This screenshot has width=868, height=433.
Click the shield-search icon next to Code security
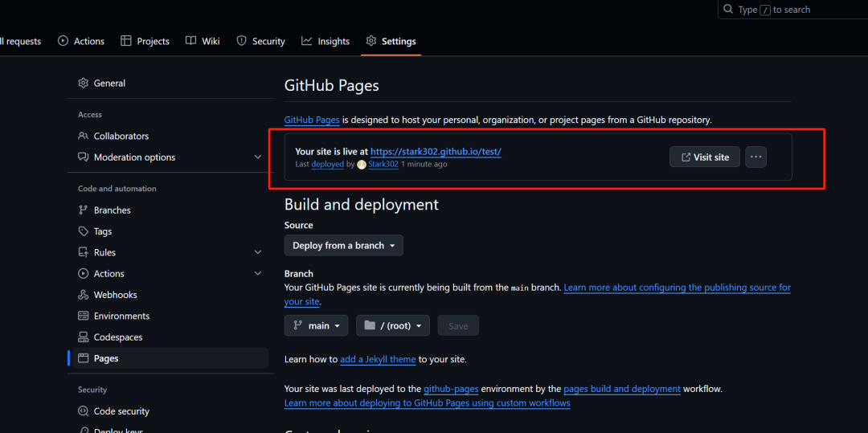coord(83,411)
